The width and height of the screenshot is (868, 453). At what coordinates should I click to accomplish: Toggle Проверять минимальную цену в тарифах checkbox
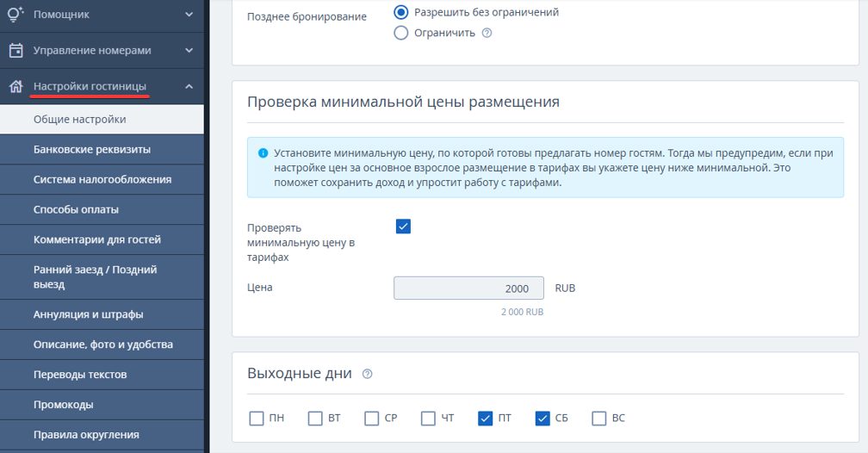coord(403,226)
